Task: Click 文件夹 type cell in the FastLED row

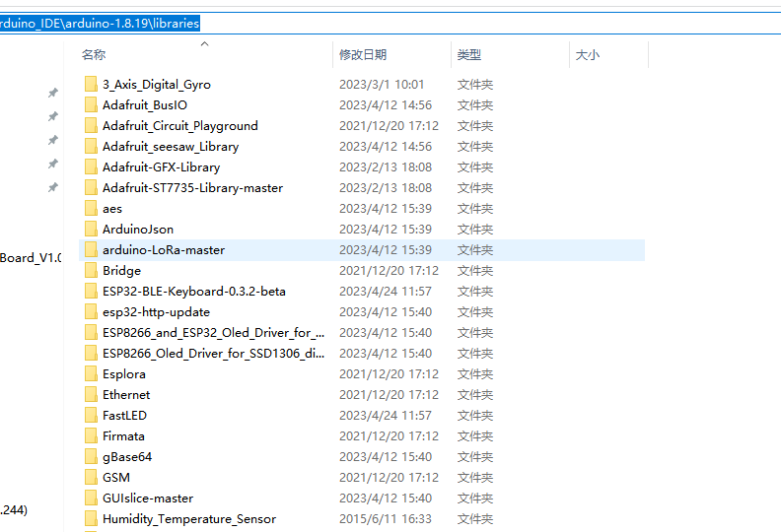Action: (475, 416)
